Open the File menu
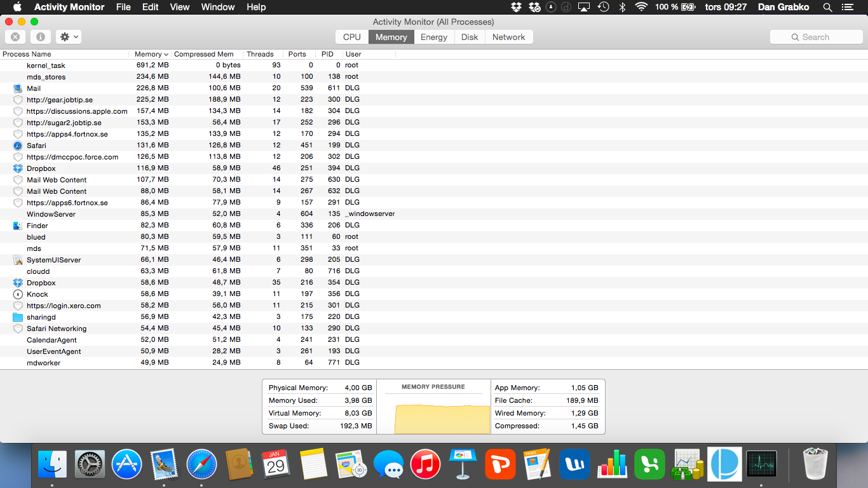Screen dimensions: 868x488 tap(123, 7)
